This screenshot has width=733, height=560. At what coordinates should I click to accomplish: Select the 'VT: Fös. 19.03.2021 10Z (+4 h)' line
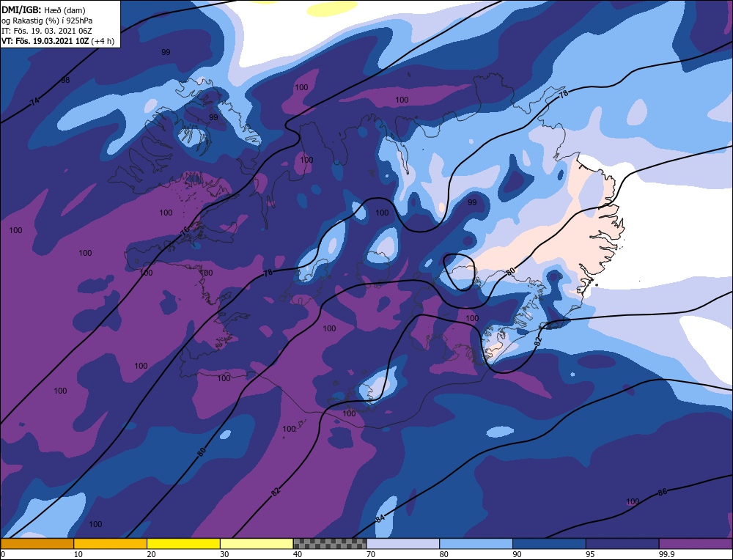[58, 41]
